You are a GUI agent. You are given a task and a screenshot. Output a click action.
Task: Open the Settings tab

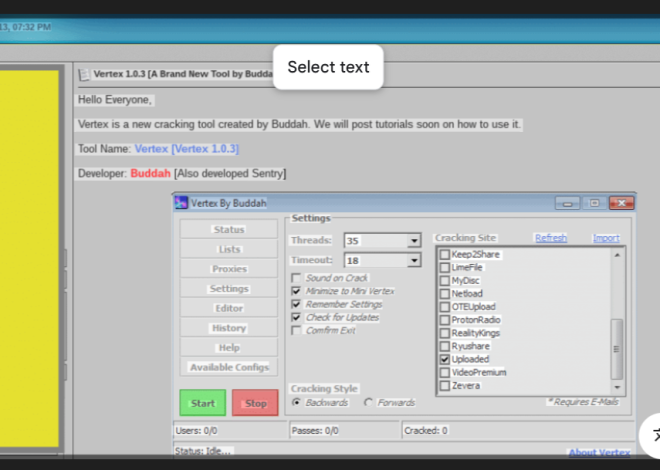click(x=229, y=289)
